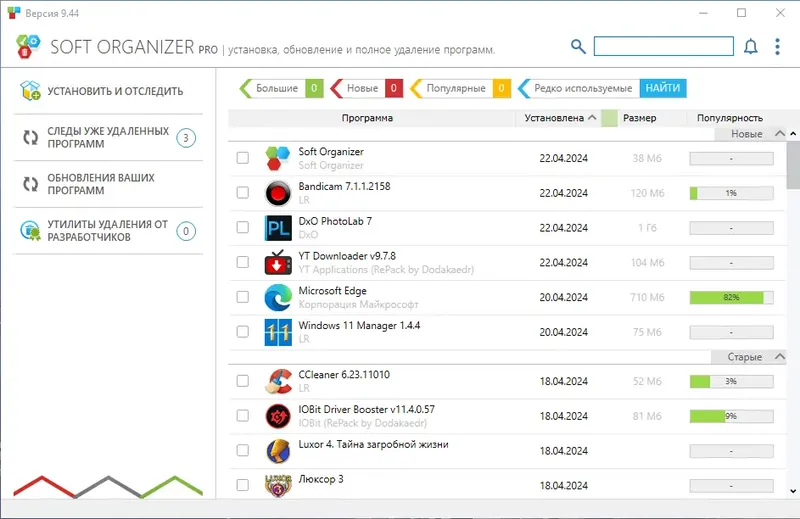This screenshot has height=519, width=800.
Task: Click the install-and-track box icon
Action: [x=30, y=90]
